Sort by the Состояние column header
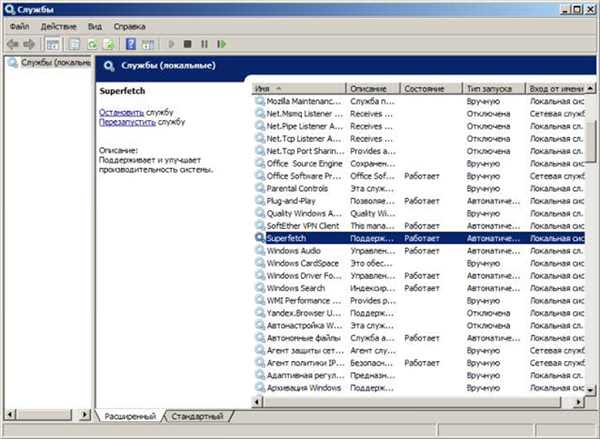 431,89
